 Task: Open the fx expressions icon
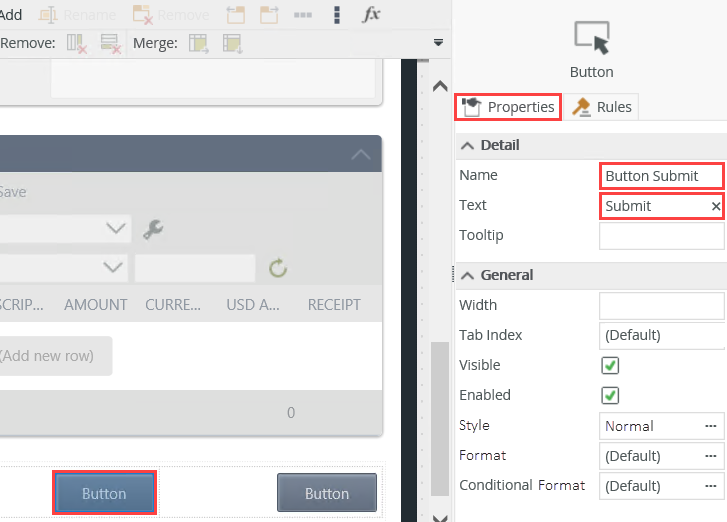click(x=371, y=15)
